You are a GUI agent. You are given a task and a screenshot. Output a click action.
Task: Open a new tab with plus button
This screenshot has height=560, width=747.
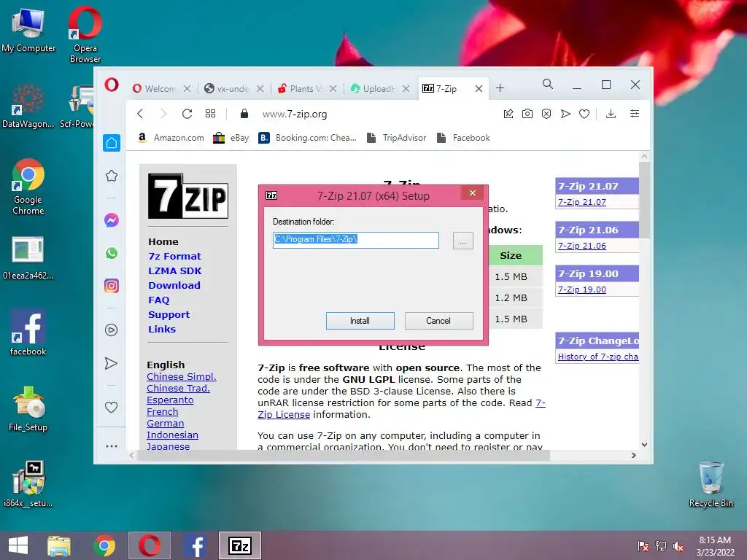point(500,88)
